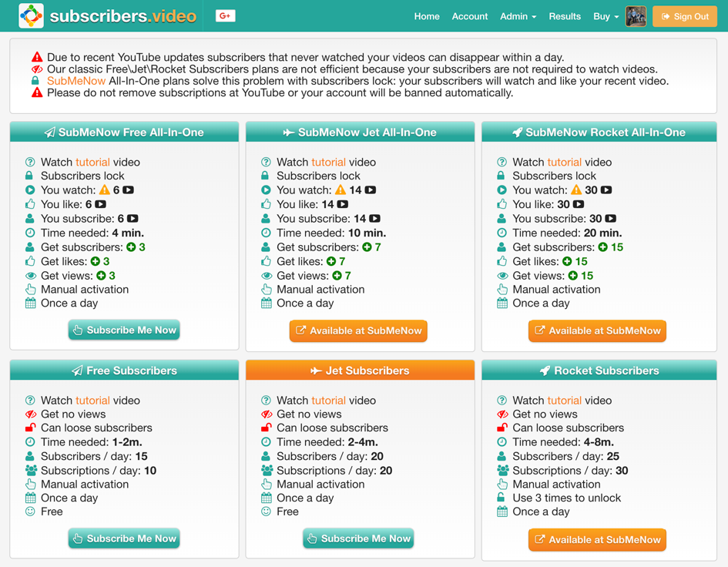This screenshot has width=728, height=567.
Task: Open the Results page
Action: [x=565, y=16]
